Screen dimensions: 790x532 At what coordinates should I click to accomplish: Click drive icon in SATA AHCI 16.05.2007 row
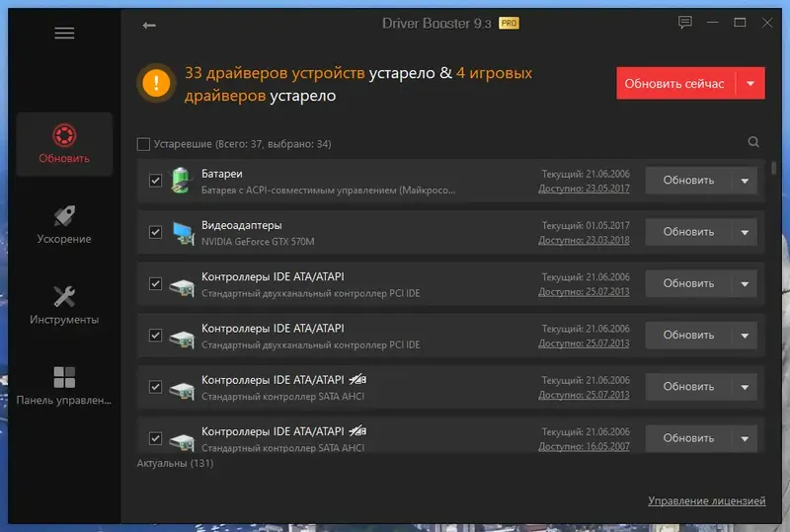pyautogui.click(x=182, y=442)
